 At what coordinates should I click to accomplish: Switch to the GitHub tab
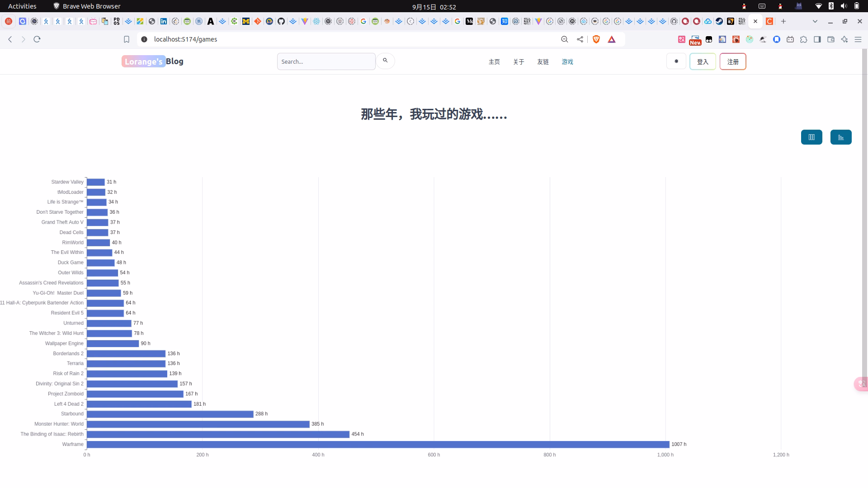click(x=281, y=21)
